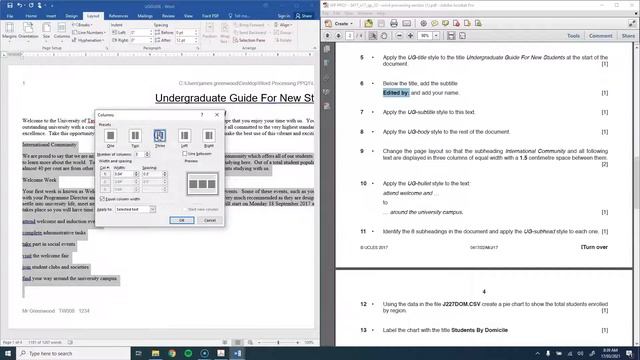Open the Orientation layout option
640x360 pixels.
pos(28,31)
